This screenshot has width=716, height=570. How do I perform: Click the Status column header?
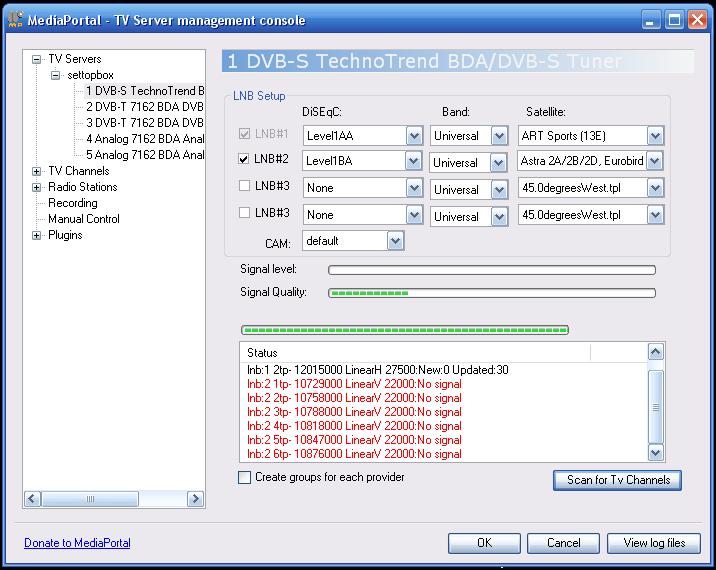point(415,353)
